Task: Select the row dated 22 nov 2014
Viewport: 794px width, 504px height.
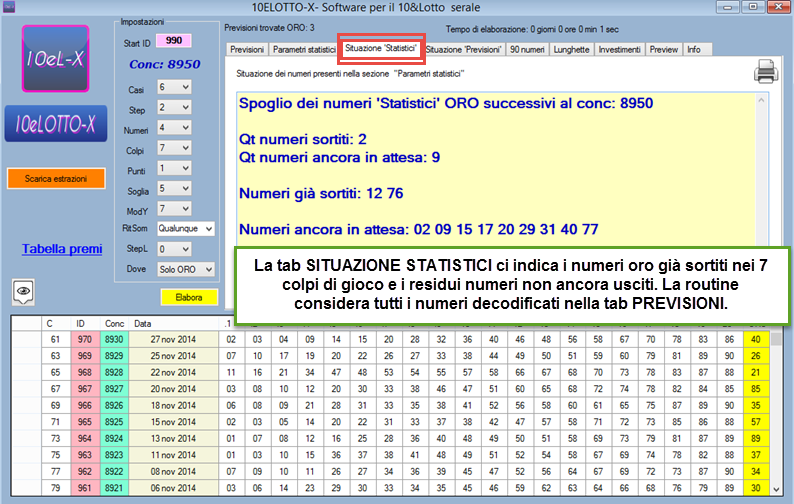Action: [x=390, y=372]
